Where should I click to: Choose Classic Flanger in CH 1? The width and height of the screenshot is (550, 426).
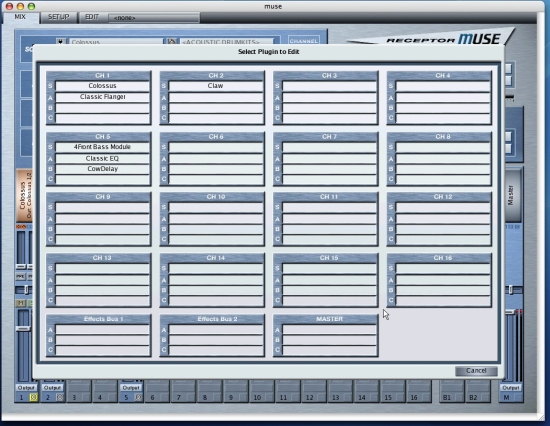[102, 97]
